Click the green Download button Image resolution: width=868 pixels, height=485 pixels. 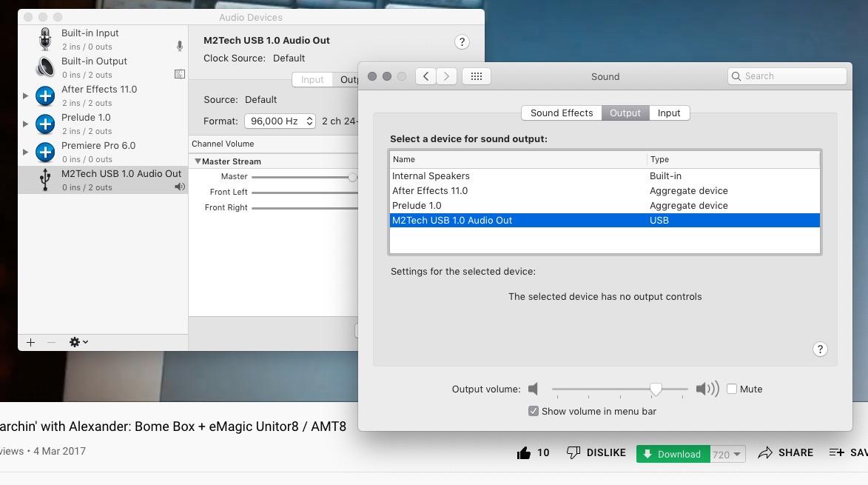point(673,454)
